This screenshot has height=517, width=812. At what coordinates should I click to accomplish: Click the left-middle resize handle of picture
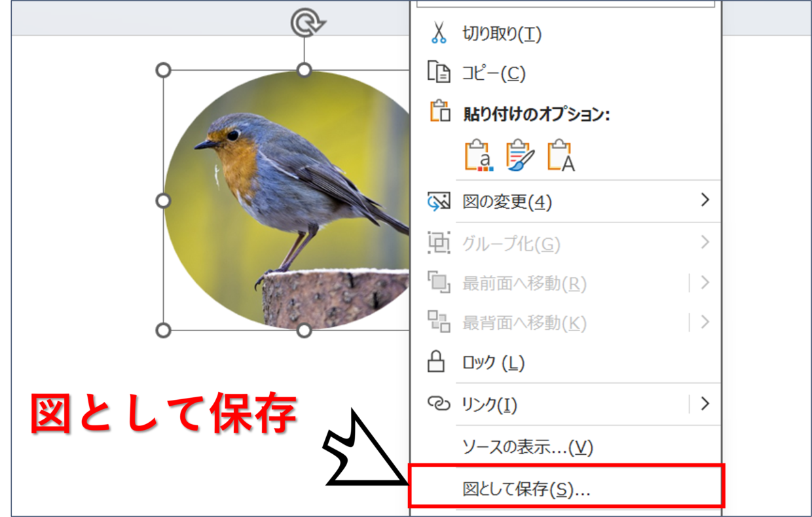(x=163, y=200)
